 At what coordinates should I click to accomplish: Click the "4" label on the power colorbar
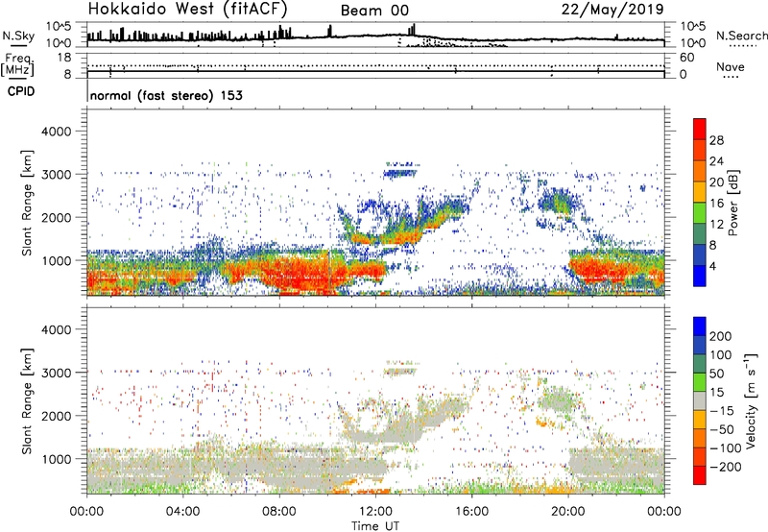(712, 266)
